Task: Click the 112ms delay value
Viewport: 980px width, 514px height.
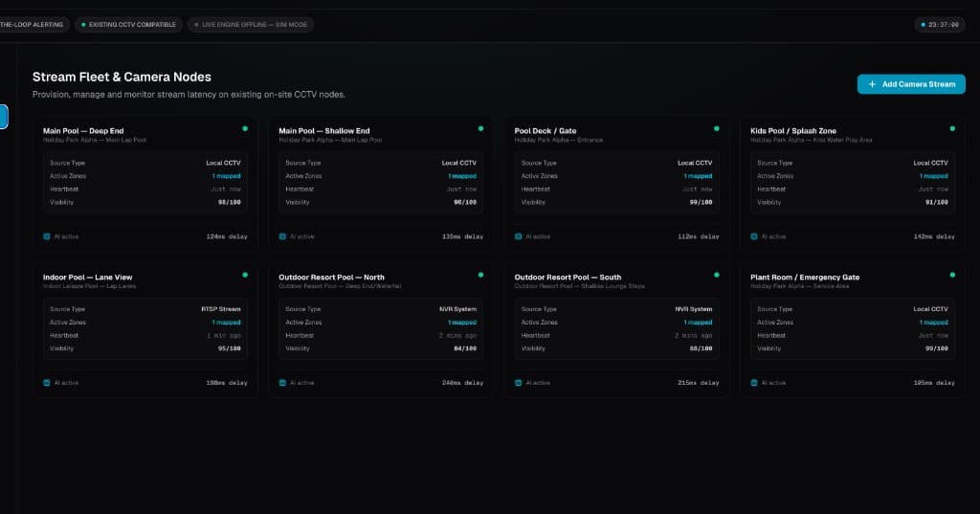Action: coord(698,237)
